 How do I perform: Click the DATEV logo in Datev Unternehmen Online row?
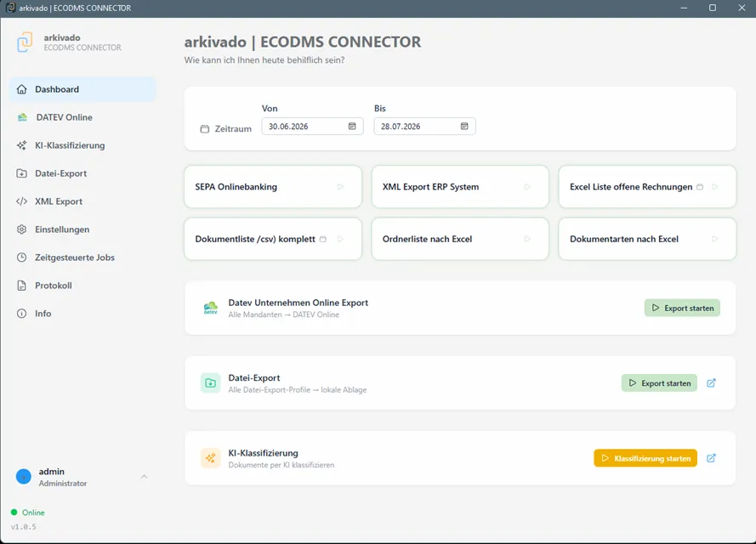tap(211, 308)
